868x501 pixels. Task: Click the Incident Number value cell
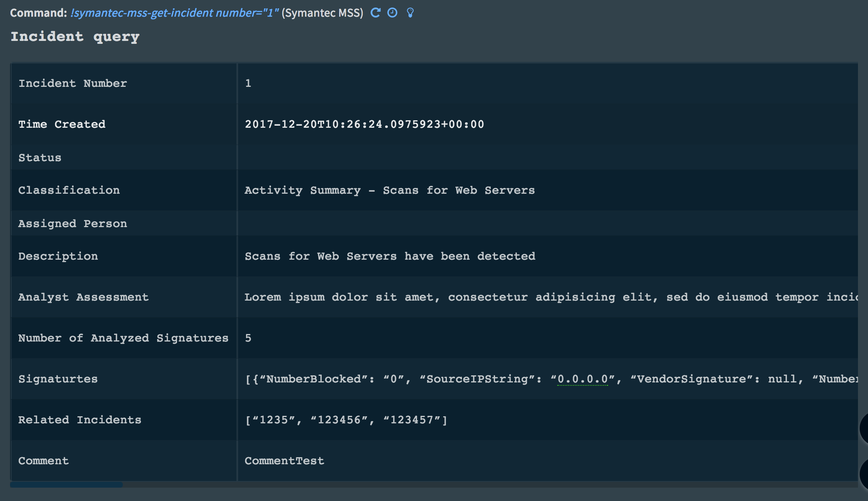coord(248,83)
